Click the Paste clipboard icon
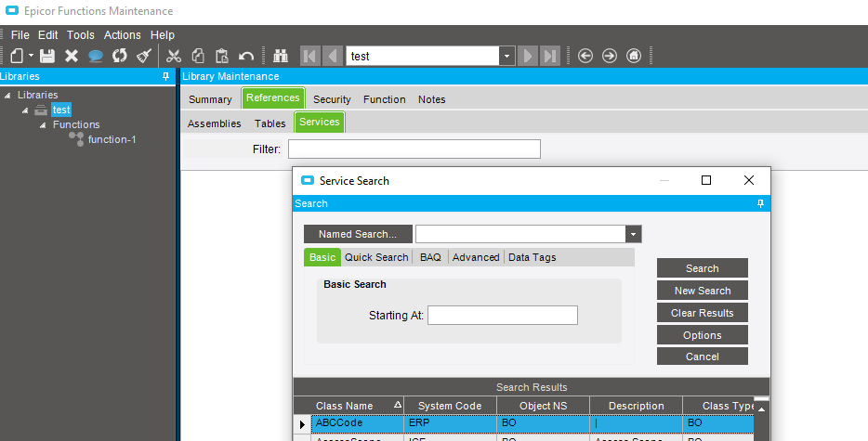Viewport: 868px width, 441px height. (x=222, y=56)
